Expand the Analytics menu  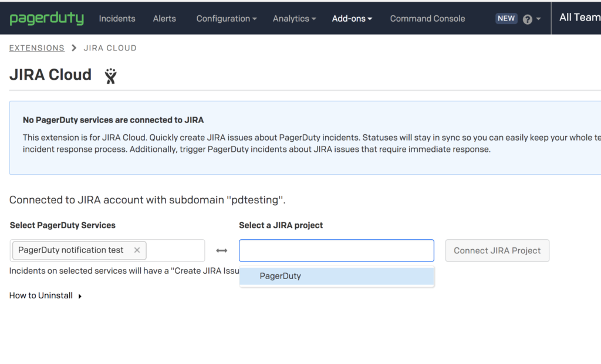coord(295,18)
